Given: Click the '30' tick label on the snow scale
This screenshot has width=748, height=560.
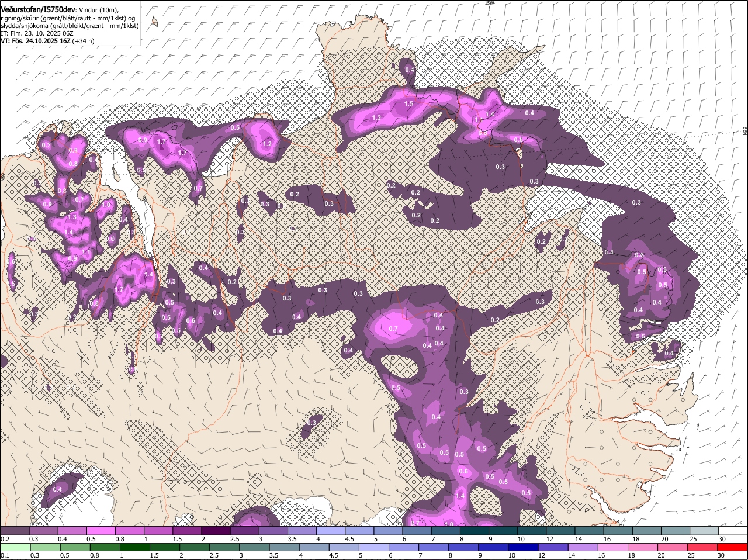Looking at the screenshot, I should pyautogui.click(x=722, y=539).
